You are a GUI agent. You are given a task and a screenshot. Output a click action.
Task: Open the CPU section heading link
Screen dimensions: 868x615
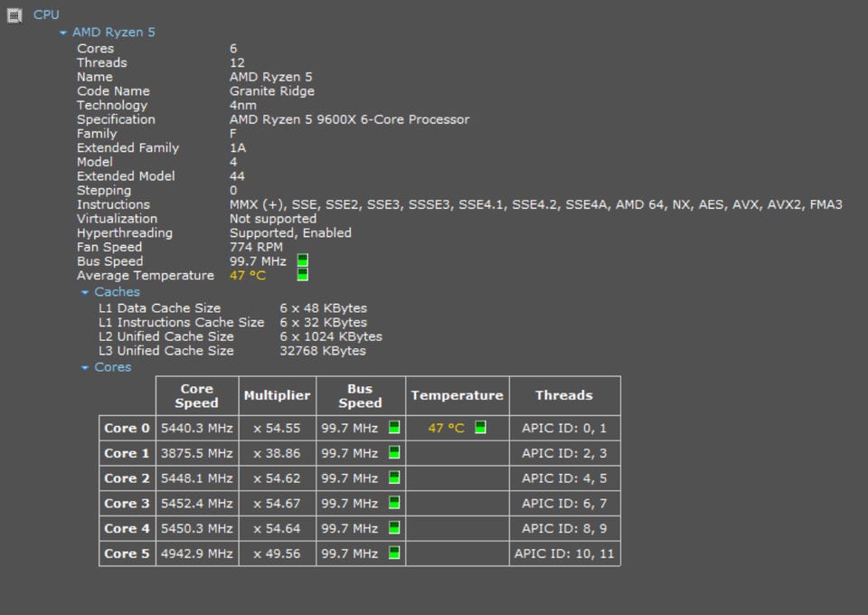coord(46,15)
